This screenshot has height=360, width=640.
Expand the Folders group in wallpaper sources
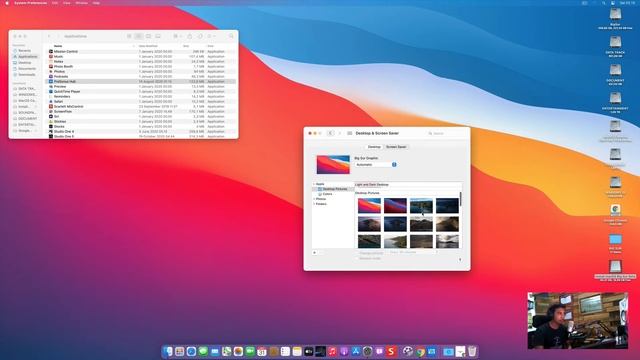pos(314,204)
